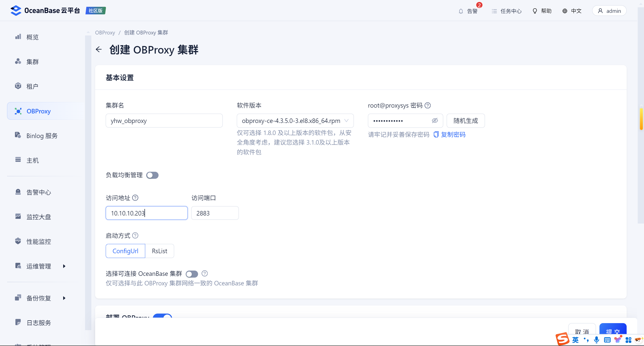
Task: Open the 任务中心 task list icon
Action: point(494,11)
